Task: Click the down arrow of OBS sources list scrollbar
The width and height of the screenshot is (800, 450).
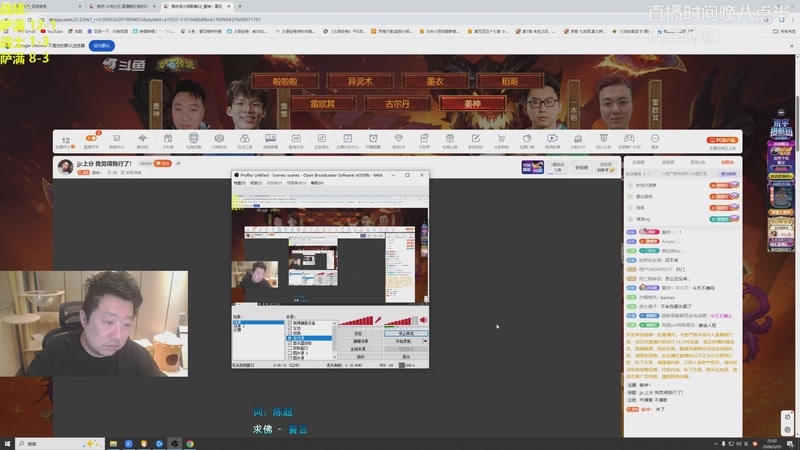Action: [x=335, y=357]
